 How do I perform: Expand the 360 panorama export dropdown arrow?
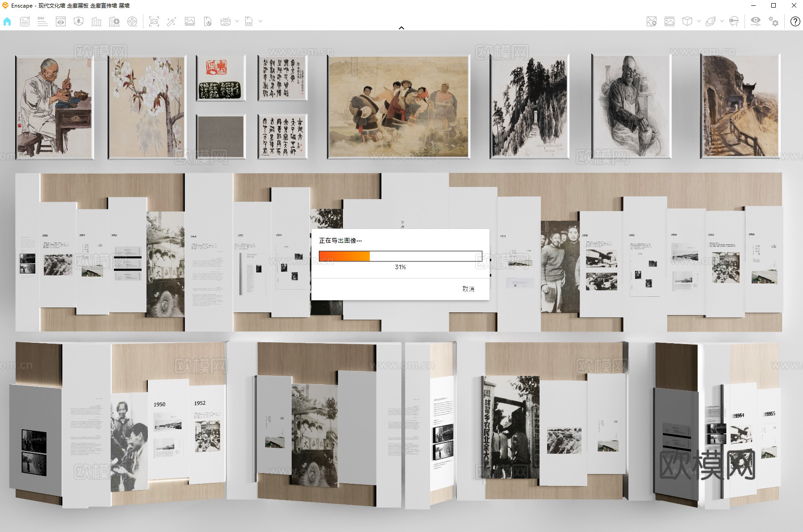tap(237, 21)
